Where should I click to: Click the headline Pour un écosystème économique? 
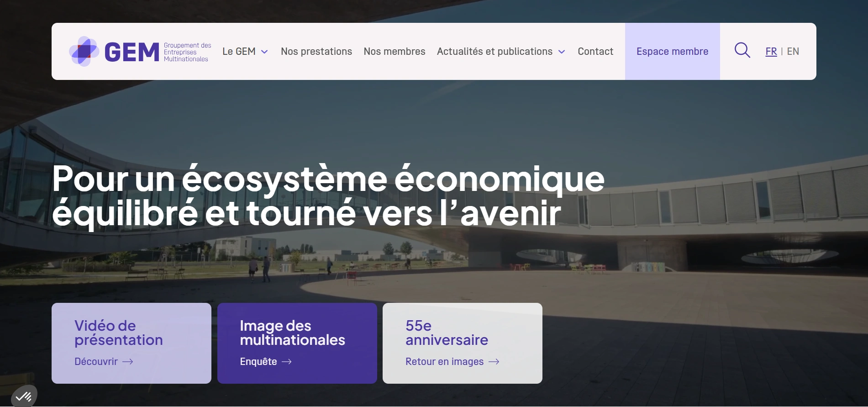[x=328, y=179]
